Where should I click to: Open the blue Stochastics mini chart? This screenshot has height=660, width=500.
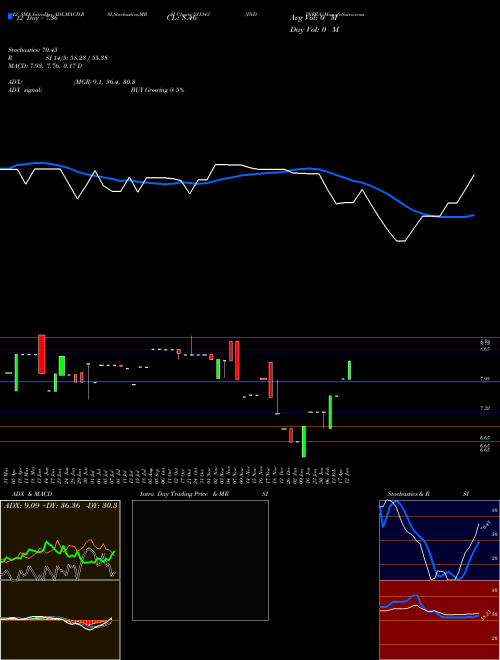439,540
